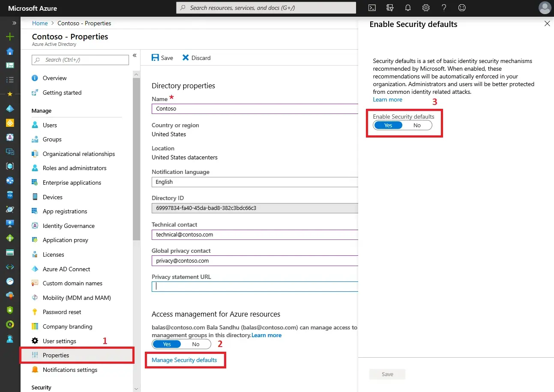Image resolution: width=554 pixels, height=392 pixels.
Task: Switch access management toggle to No
Action: [196, 344]
